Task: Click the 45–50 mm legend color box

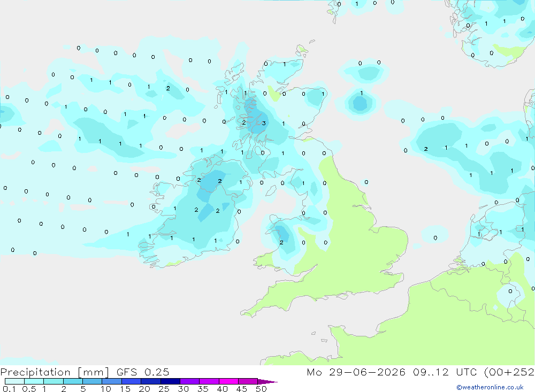Action: point(248,381)
